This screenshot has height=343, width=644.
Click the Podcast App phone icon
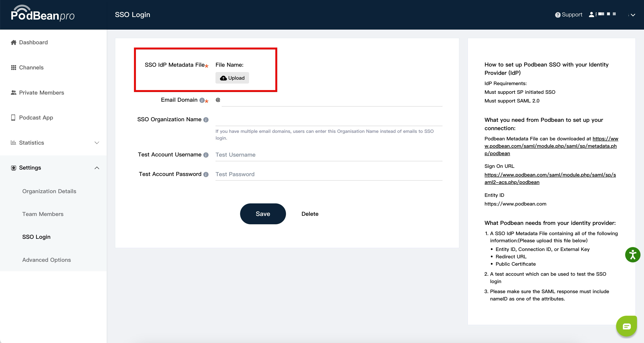[x=13, y=118]
